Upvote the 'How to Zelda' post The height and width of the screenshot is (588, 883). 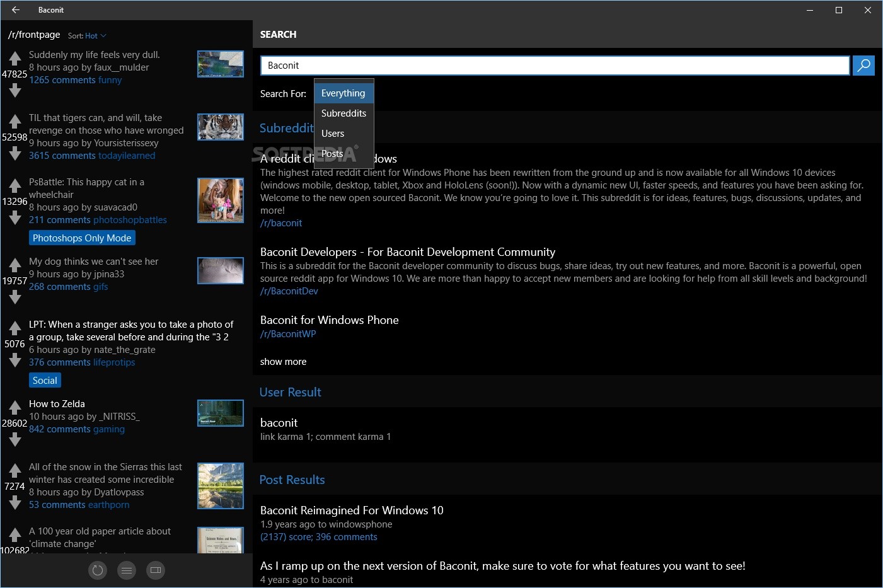pyautogui.click(x=15, y=407)
